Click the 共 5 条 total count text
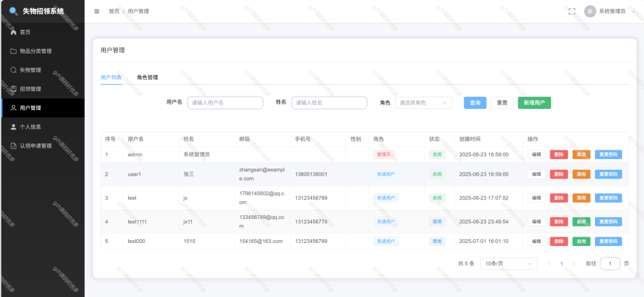Screen dimensions: 644x297 tap(466, 263)
